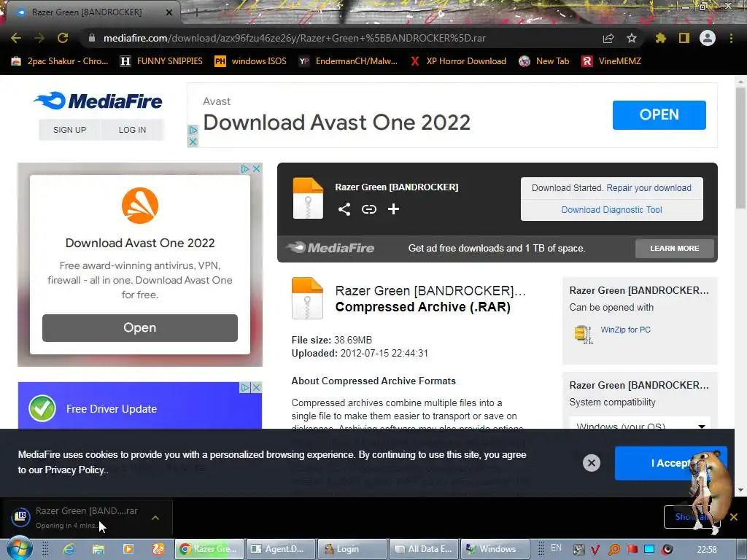Image resolution: width=747 pixels, height=560 pixels.
Task: Open the media player taskbar icon
Action: click(128, 549)
